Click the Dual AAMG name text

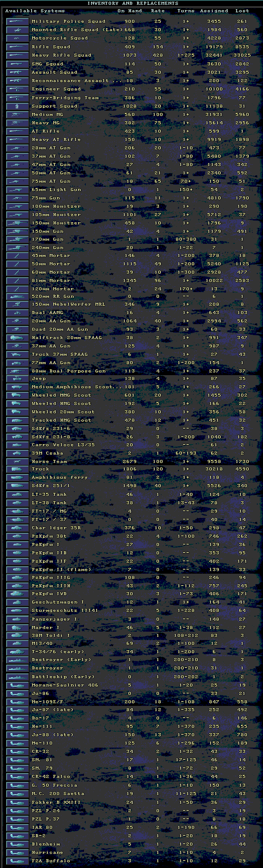pos(47,312)
